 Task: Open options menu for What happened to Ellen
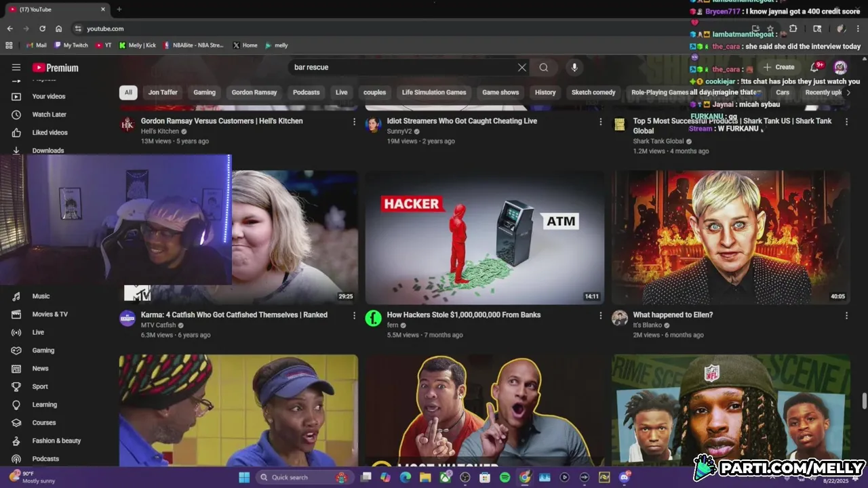click(846, 315)
